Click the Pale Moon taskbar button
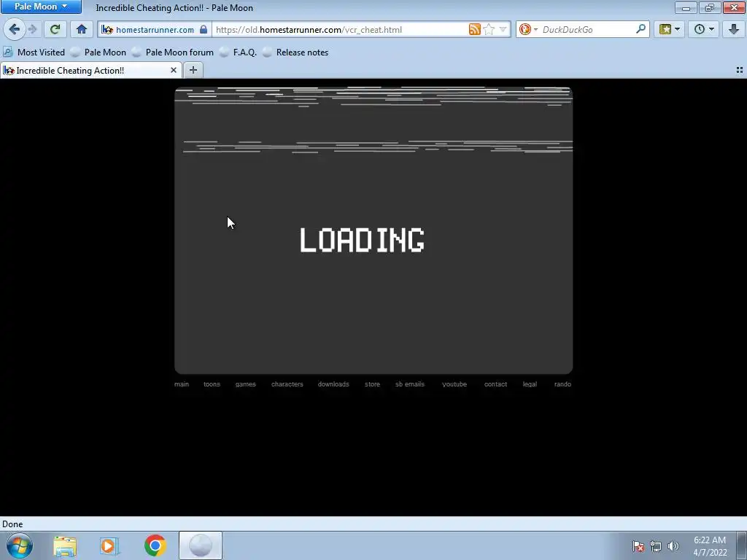The width and height of the screenshot is (747, 560). pyautogui.click(x=201, y=546)
